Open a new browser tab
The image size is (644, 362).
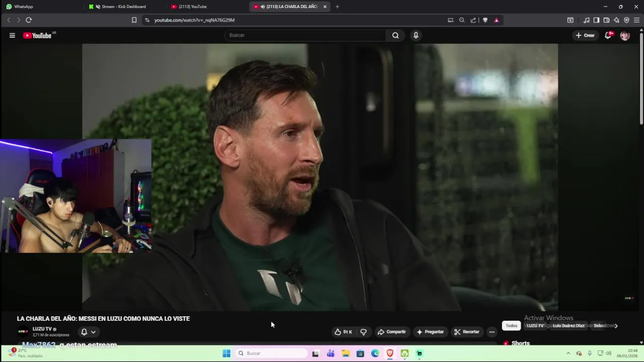[337, 7]
